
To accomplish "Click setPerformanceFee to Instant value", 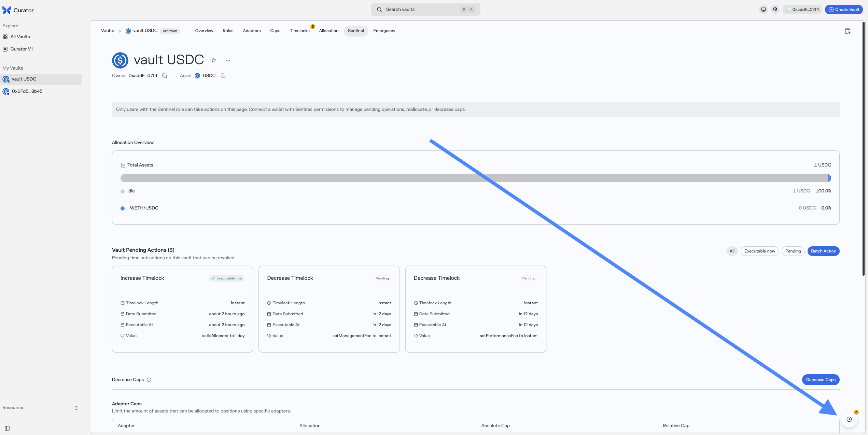I will tap(509, 336).
